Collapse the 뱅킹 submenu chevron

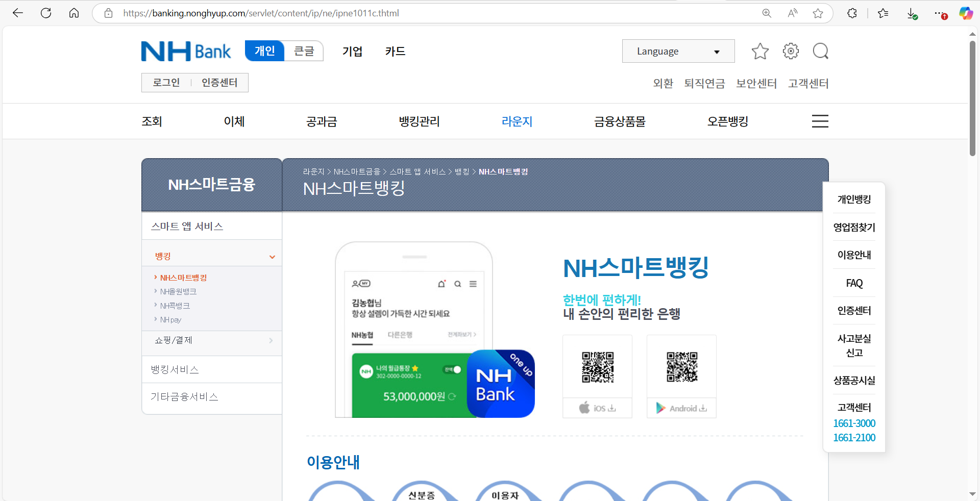(x=272, y=257)
